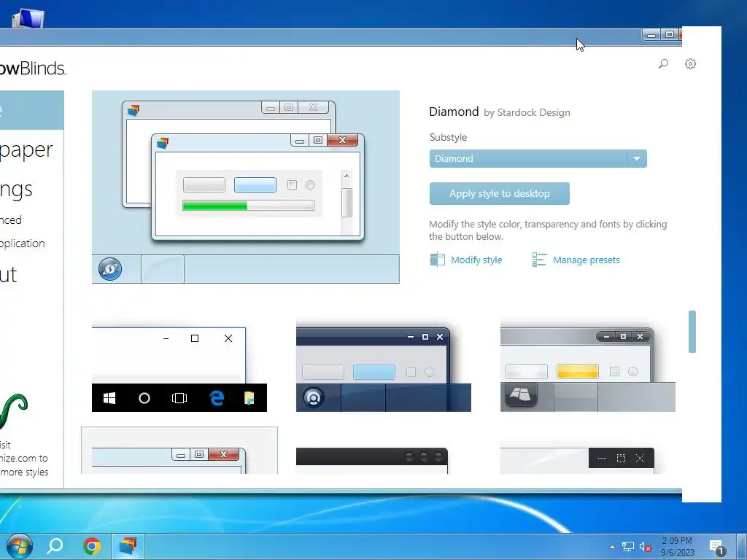
Task: Open the desktop computer icon
Action: tap(28, 19)
